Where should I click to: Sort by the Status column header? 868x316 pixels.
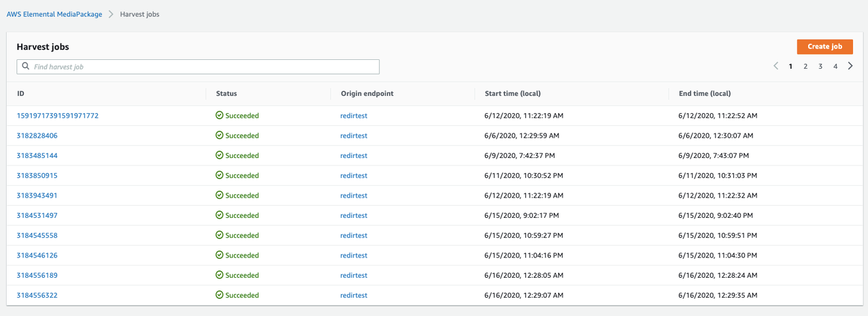227,93
